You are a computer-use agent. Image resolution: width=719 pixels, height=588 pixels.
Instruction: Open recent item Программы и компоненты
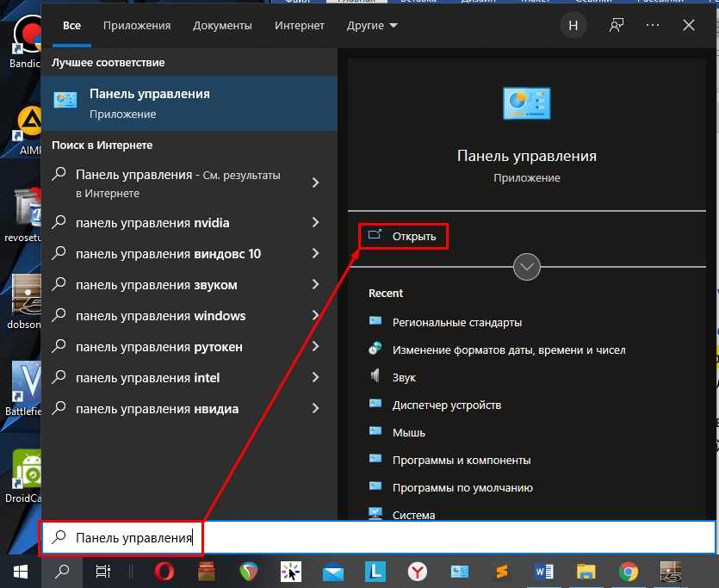click(461, 460)
